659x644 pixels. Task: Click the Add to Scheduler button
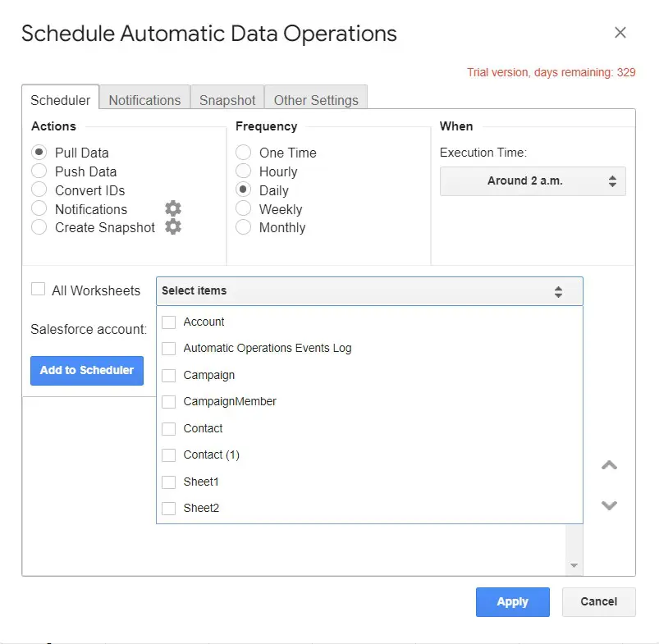[87, 370]
